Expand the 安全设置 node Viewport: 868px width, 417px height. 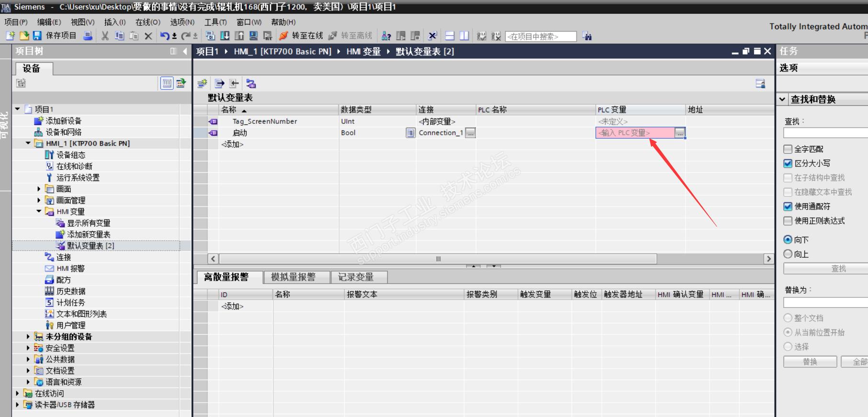click(x=28, y=348)
